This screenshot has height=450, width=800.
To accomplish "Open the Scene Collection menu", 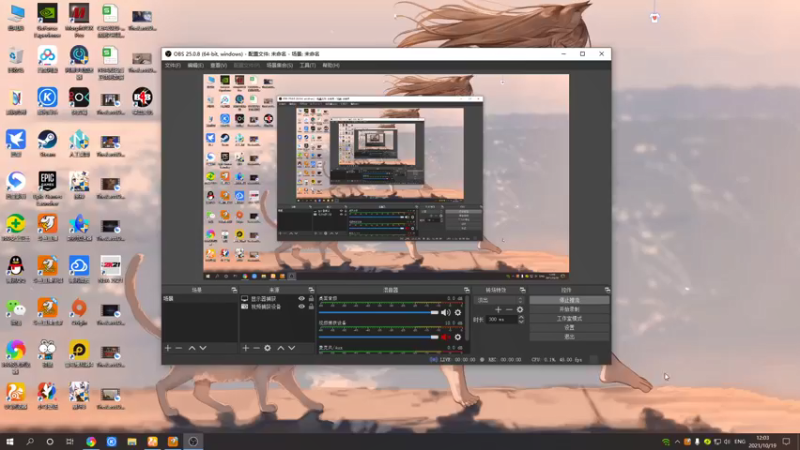I will point(279,65).
